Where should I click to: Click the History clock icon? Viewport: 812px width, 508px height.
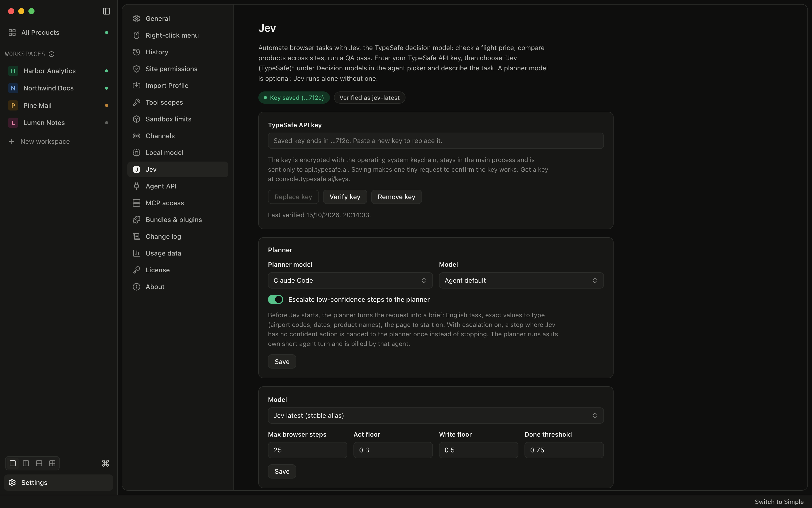click(x=136, y=52)
